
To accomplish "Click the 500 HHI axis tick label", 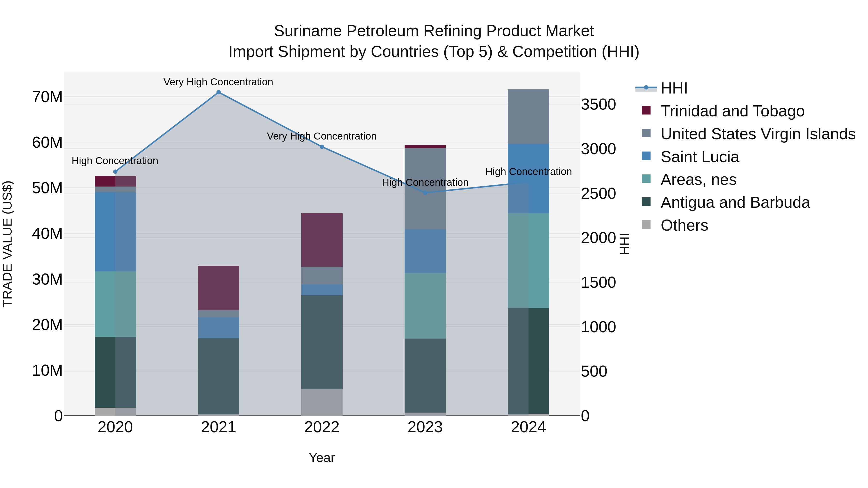I will [594, 371].
